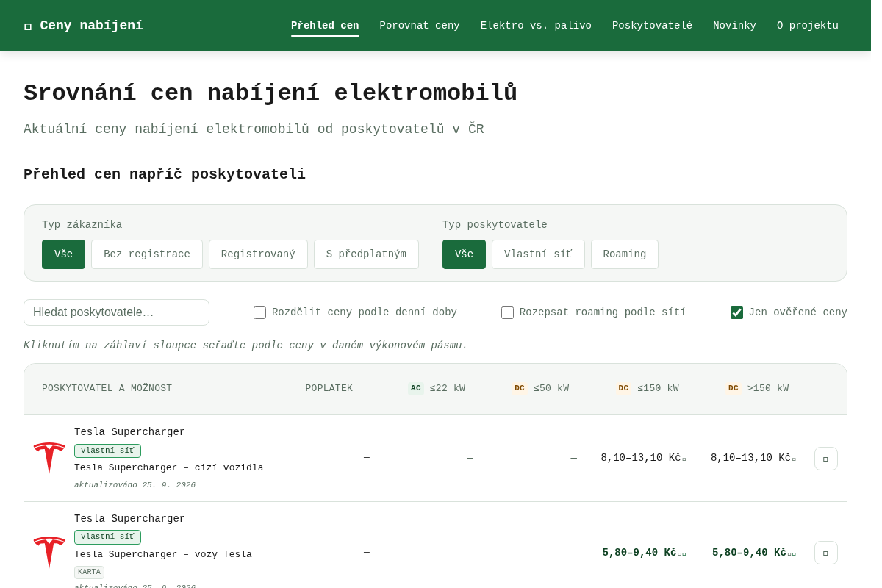Click Vlastní síť badge in cizí vozidla row
Image resolution: width=882 pixels, height=588 pixels.
[x=107, y=451]
